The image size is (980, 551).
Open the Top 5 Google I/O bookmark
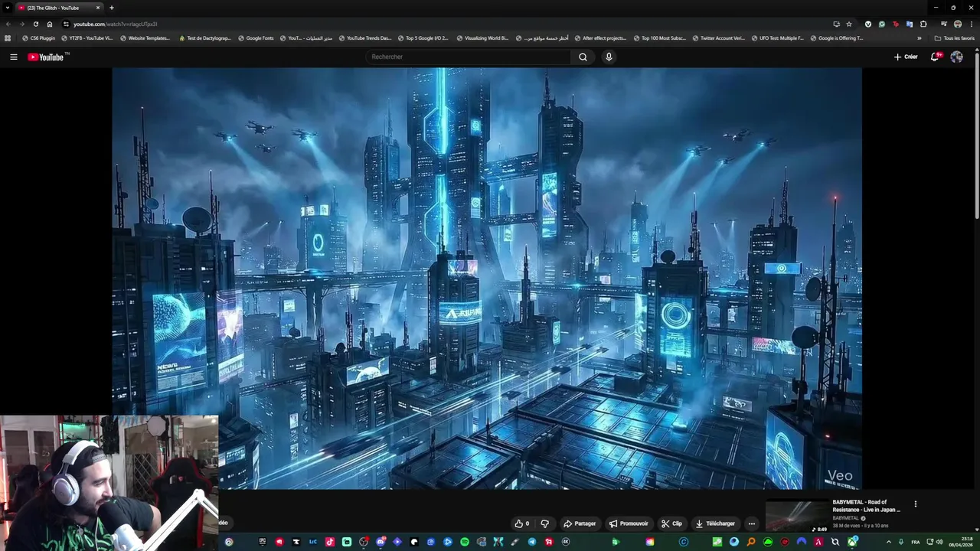(x=423, y=38)
